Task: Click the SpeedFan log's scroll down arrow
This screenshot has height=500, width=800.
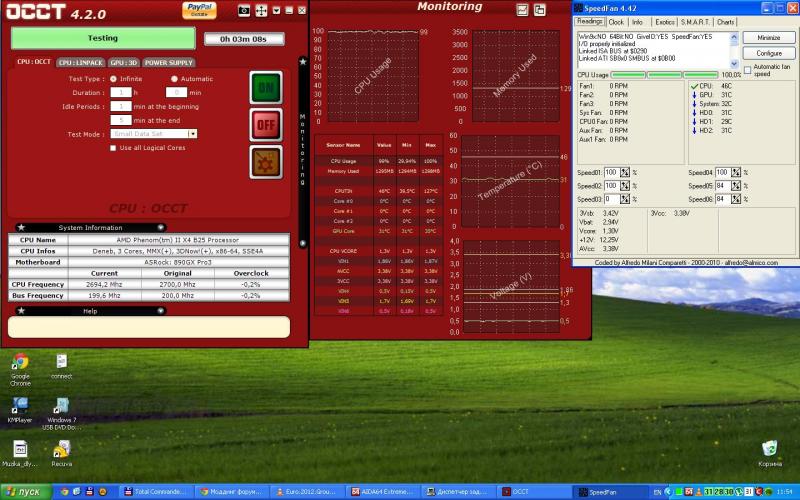Action: point(734,64)
